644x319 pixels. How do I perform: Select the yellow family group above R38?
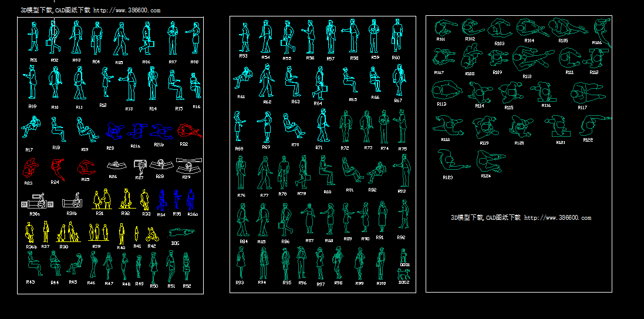[x=68, y=232]
